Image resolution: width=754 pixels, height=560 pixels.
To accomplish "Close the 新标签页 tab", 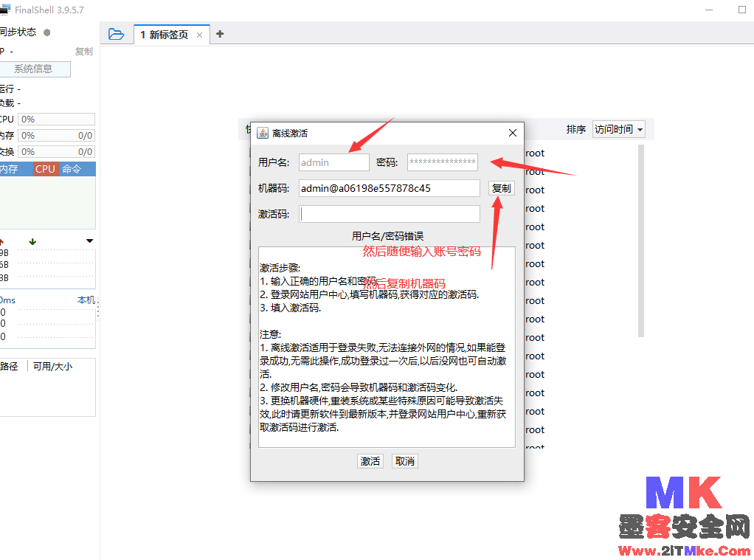I will tap(199, 35).
